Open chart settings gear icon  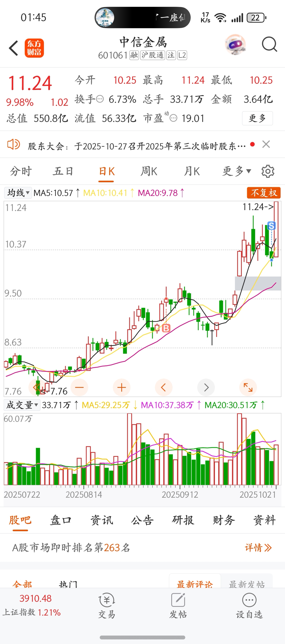tap(268, 171)
